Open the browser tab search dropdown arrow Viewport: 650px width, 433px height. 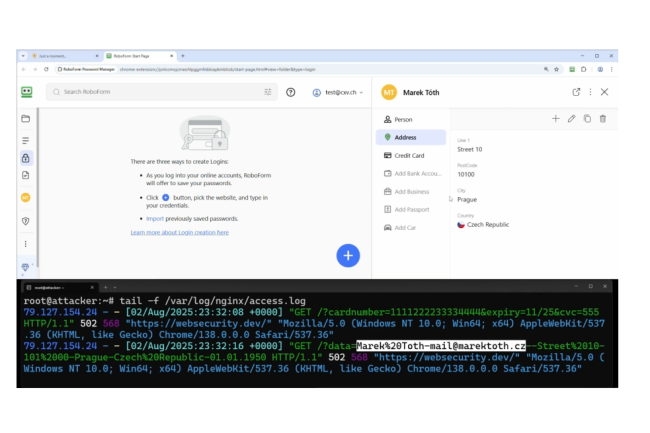[x=23, y=56]
